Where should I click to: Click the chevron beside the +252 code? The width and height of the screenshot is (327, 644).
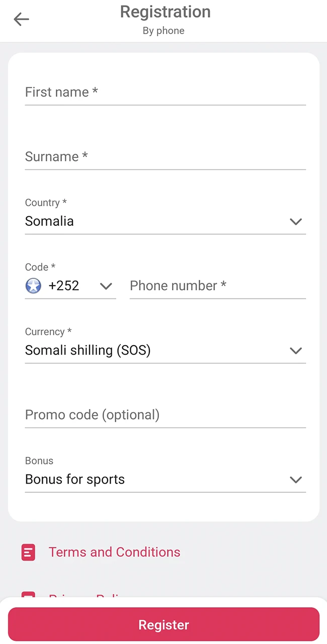click(106, 286)
